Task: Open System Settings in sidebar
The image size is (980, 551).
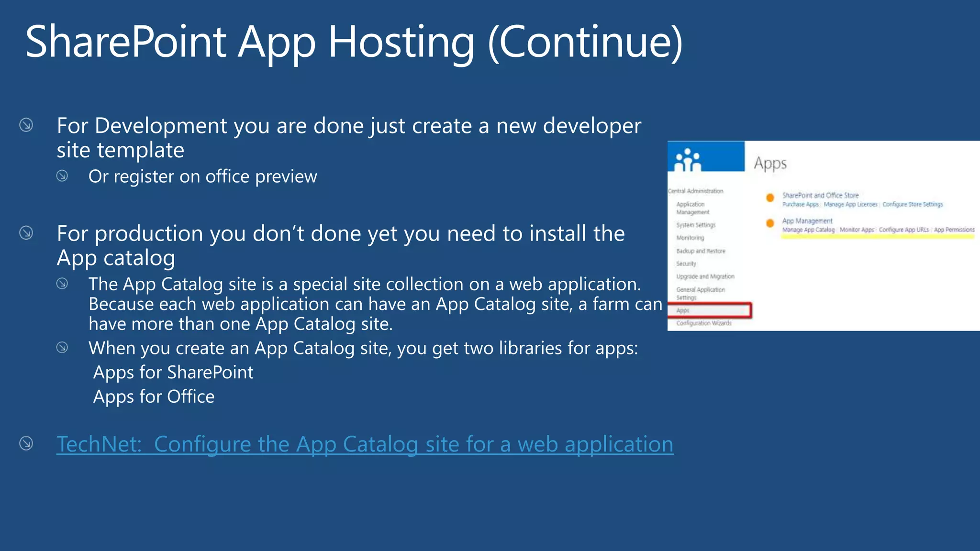Action: [696, 225]
